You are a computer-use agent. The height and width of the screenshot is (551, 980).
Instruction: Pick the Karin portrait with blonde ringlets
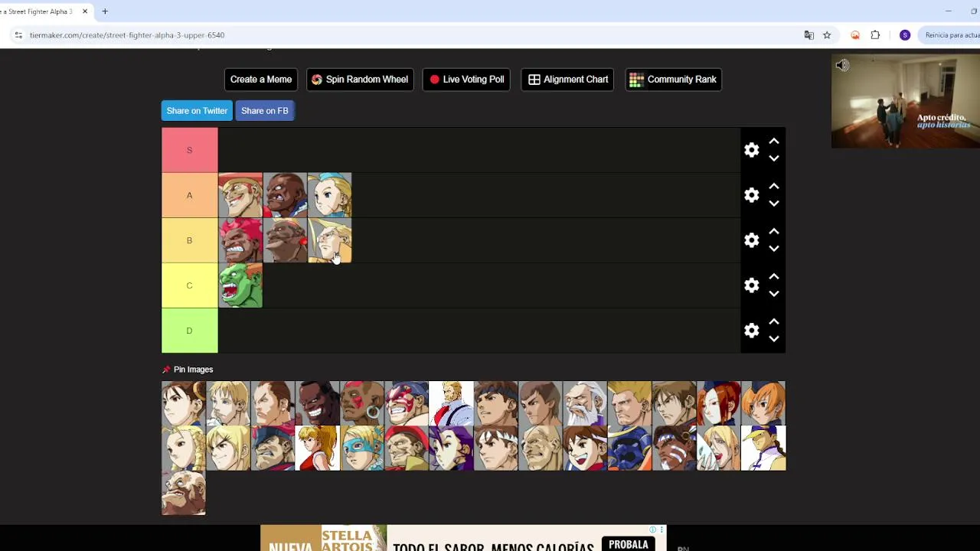(x=184, y=448)
